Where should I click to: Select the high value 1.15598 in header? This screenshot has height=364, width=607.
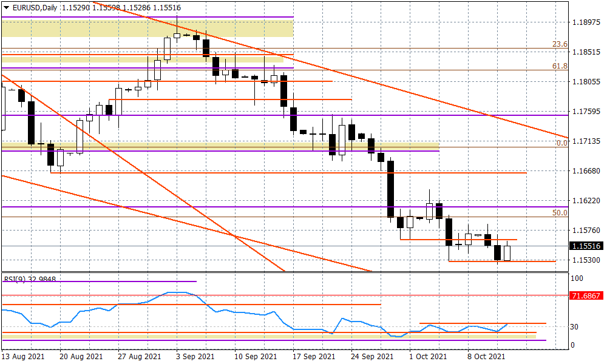tap(106, 8)
